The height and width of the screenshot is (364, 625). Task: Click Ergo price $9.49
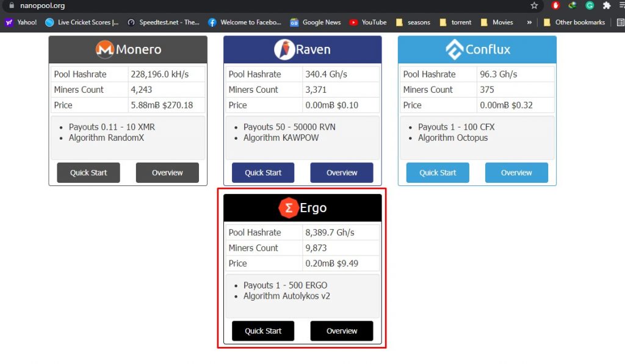click(347, 263)
